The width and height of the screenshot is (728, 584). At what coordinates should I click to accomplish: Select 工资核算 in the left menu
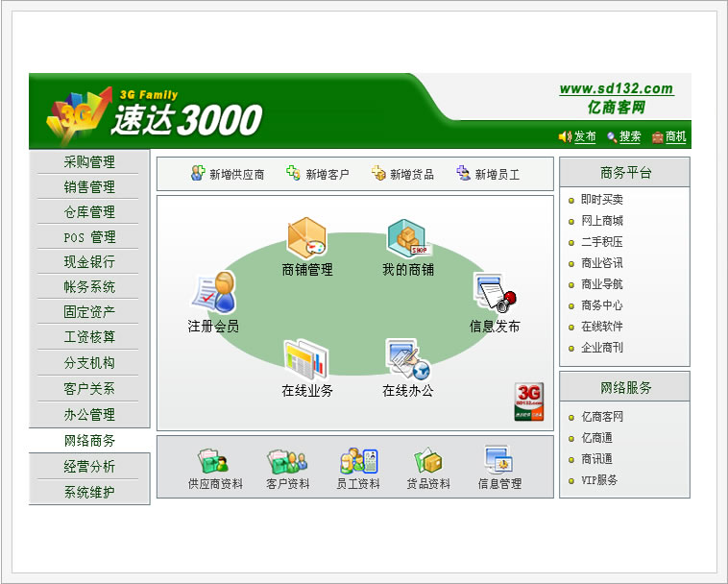pos(89,337)
